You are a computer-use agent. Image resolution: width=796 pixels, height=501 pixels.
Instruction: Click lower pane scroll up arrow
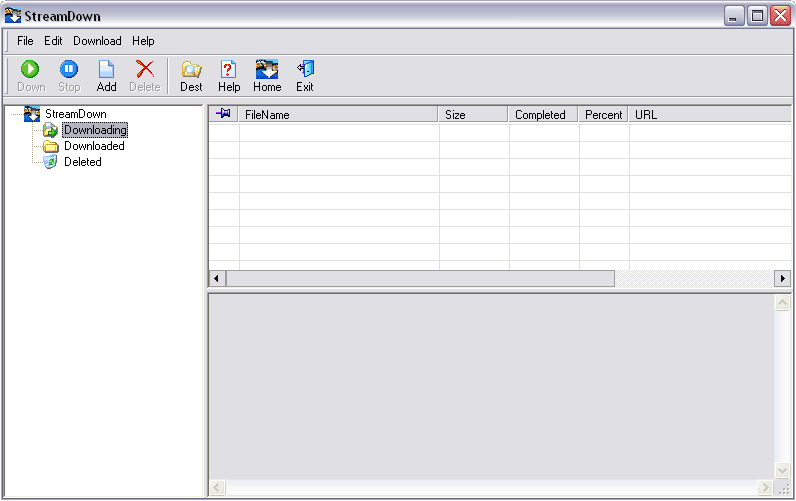point(782,303)
